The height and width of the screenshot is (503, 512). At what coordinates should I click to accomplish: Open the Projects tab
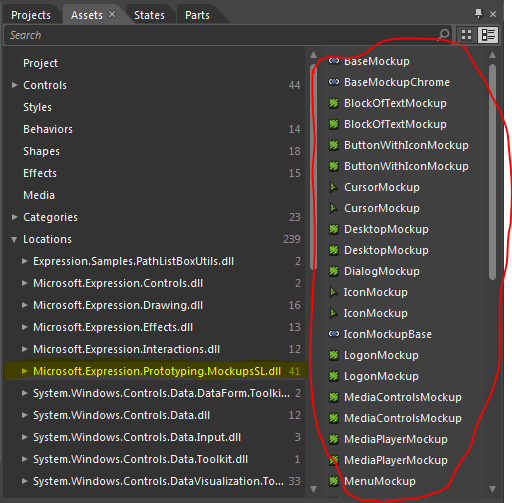(x=31, y=15)
